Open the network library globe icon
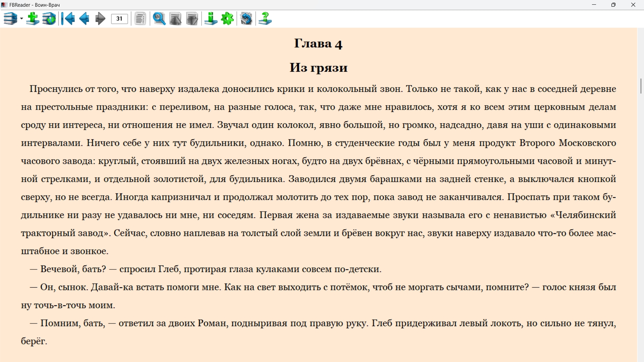Image resolution: width=644 pixels, height=362 pixels. tap(49, 19)
